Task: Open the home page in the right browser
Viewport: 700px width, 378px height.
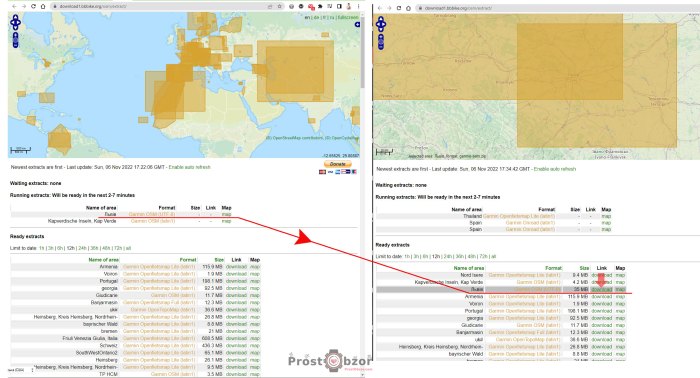Action: click(408, 8)
